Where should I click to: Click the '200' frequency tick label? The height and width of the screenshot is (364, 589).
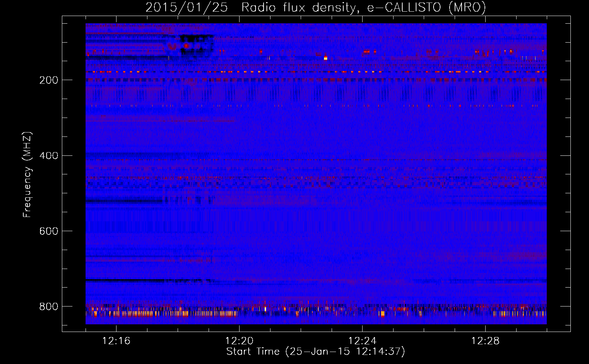click(x=49, y=80)
